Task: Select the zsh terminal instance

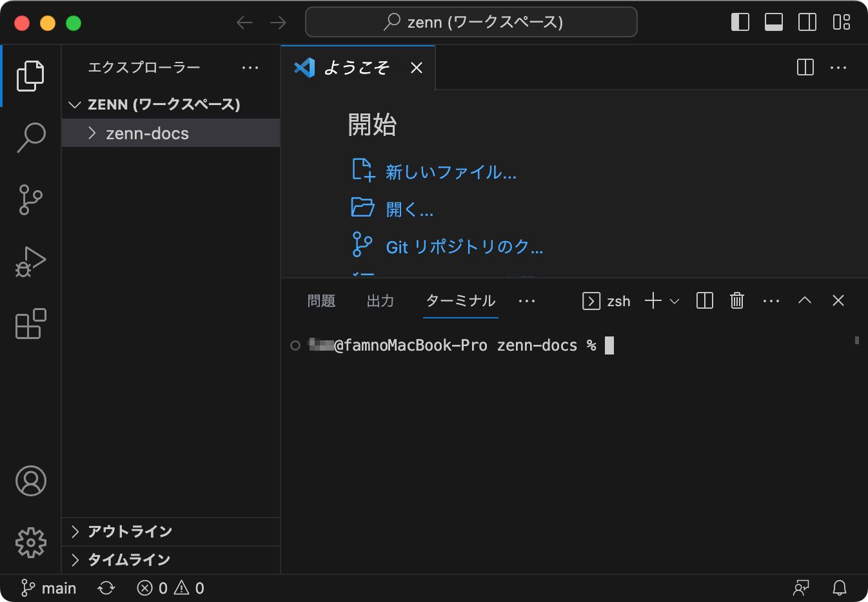Action: pyautogui.click(x=606, y=301)
